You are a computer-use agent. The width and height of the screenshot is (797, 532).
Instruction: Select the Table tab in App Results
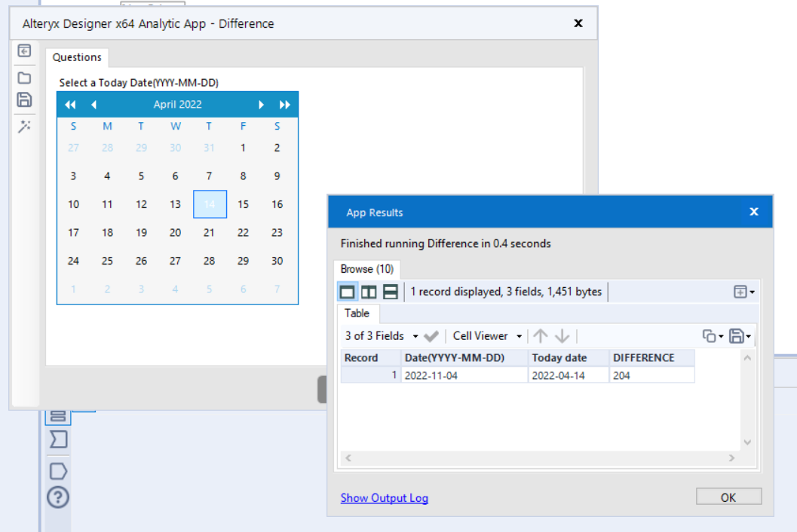click(357, 313)
